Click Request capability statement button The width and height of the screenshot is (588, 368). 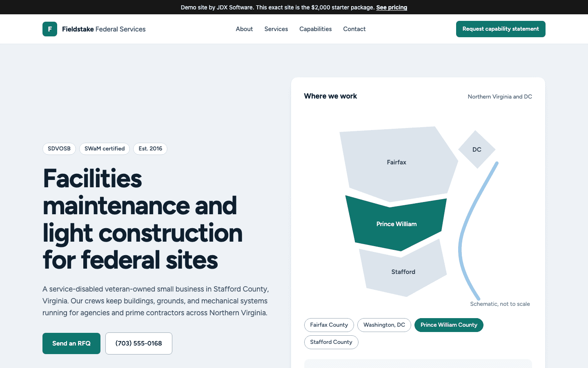pyautogui.click(x=501, y=29)
